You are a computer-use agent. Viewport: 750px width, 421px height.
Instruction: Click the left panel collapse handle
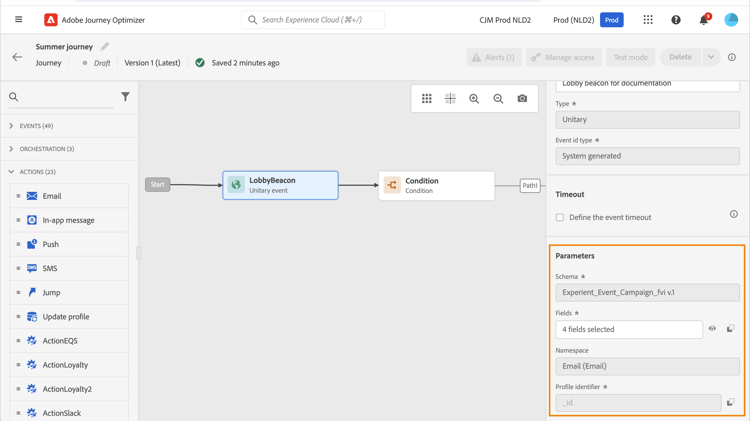click(139, 252)
